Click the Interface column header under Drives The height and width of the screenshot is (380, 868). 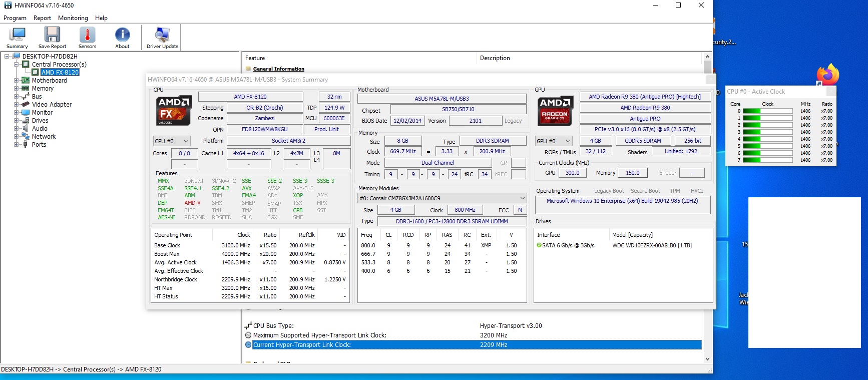click(572, 235)
